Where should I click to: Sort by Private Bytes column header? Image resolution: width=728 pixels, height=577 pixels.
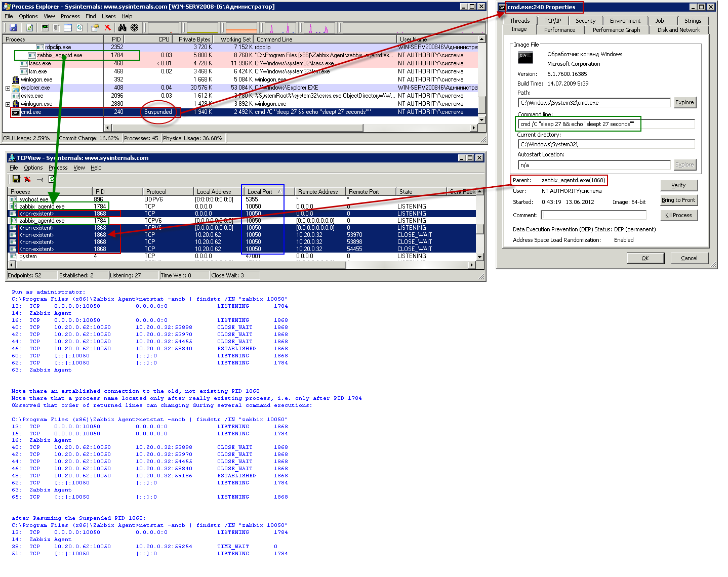coord(193,39)
